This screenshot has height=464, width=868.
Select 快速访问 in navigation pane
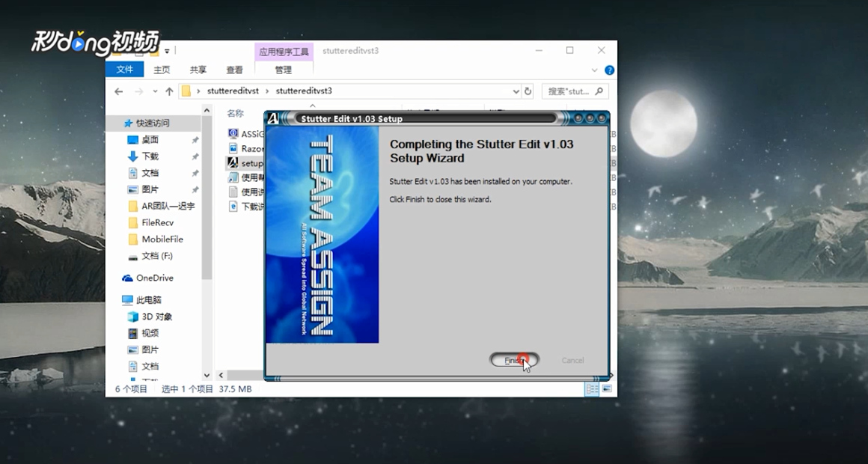(153, 123)
